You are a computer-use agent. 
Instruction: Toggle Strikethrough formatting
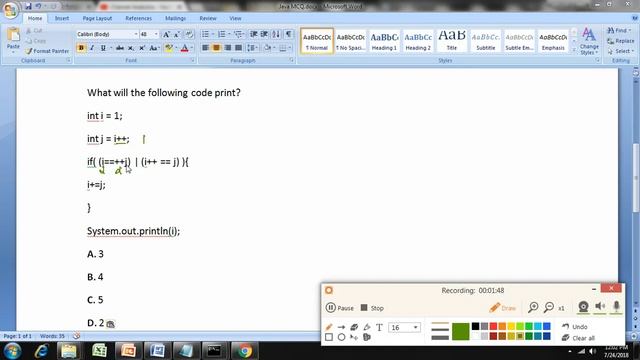tap(120, 48)
